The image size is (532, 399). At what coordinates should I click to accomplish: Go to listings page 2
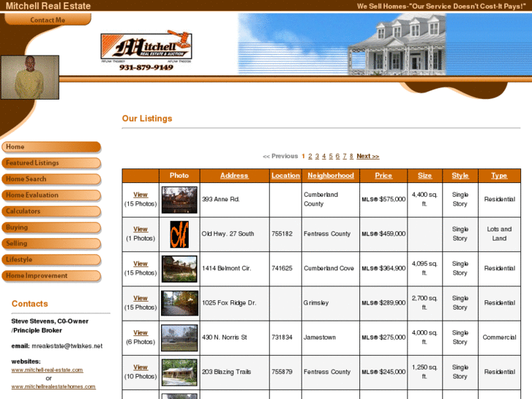click(x=310, y=156)
